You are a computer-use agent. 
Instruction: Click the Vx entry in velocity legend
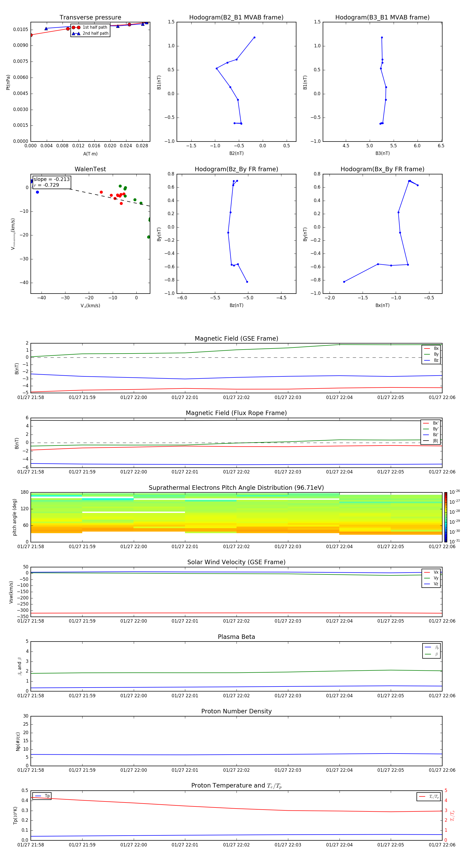[431, 572]
